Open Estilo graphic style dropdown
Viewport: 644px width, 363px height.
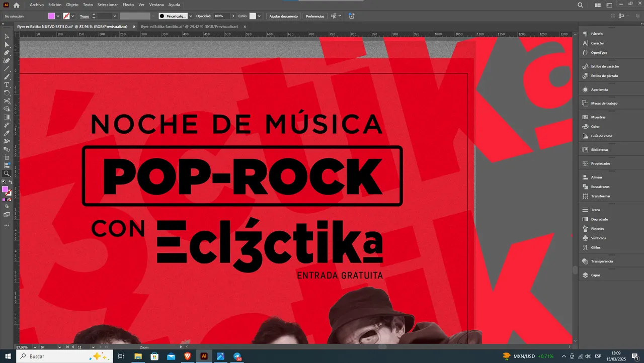tap(260, 16)
